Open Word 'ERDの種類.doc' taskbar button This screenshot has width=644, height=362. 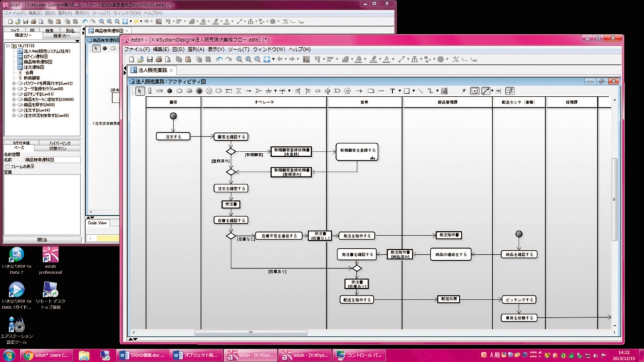click(x=142, y=355)
